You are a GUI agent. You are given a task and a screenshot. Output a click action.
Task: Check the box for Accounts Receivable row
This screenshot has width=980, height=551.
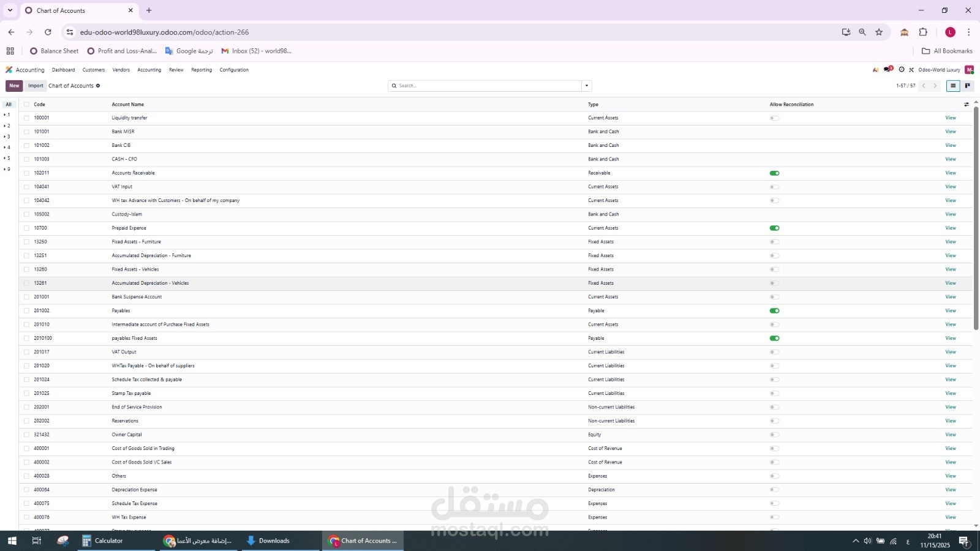pos(26,173)
